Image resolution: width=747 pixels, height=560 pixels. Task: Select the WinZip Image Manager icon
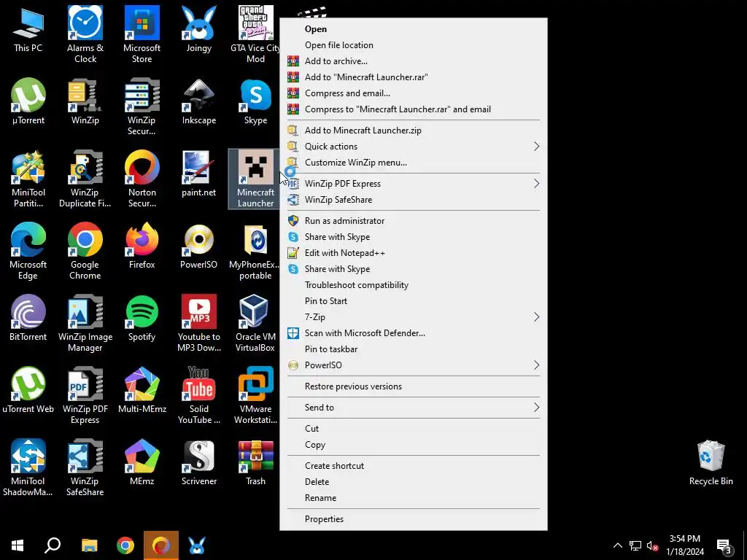pyautogui.click(x=85, y=324)
